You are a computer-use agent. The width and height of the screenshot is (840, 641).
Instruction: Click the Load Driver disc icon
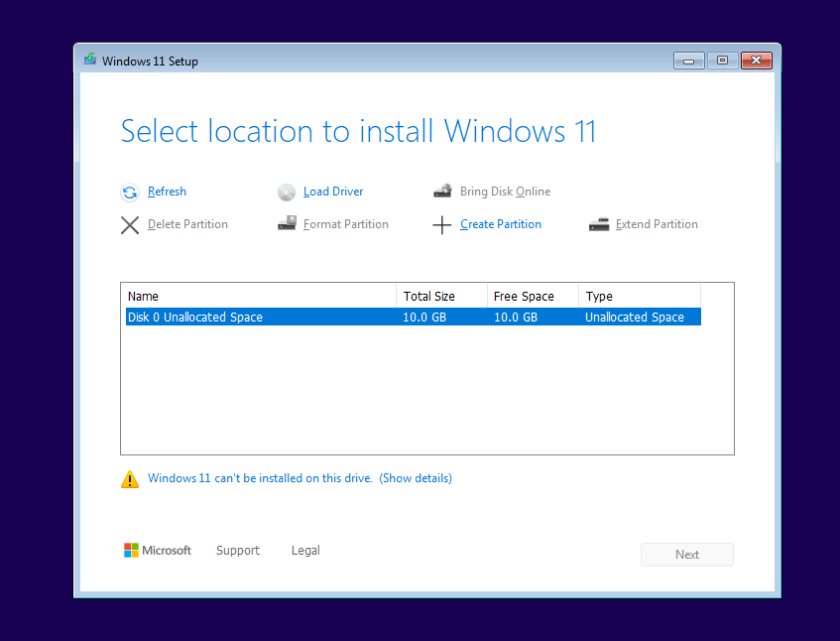287,192
